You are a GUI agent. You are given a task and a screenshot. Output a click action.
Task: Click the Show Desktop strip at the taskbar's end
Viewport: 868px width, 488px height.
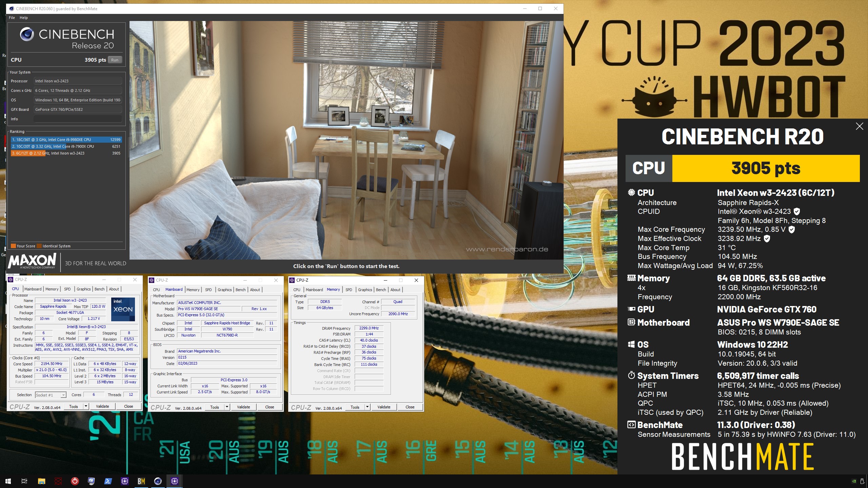click(x=867, y=481)
